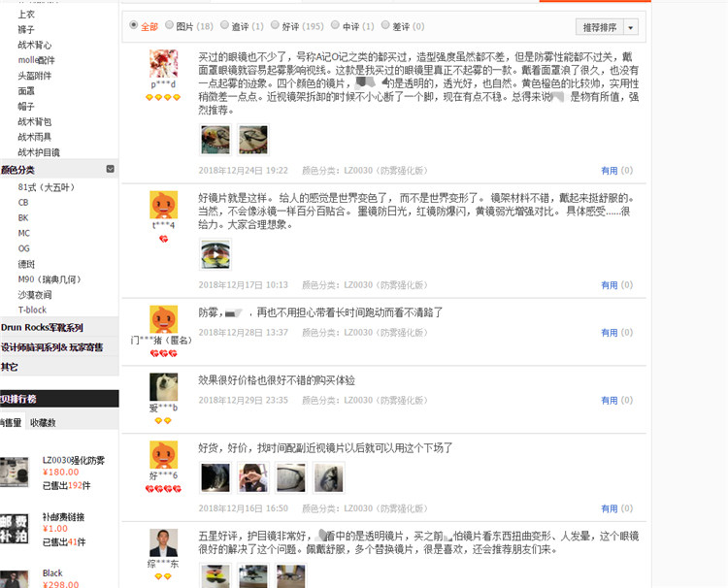Open 头盔附件 category link
This screenshot has height=588, width=728.
[34, 76]
